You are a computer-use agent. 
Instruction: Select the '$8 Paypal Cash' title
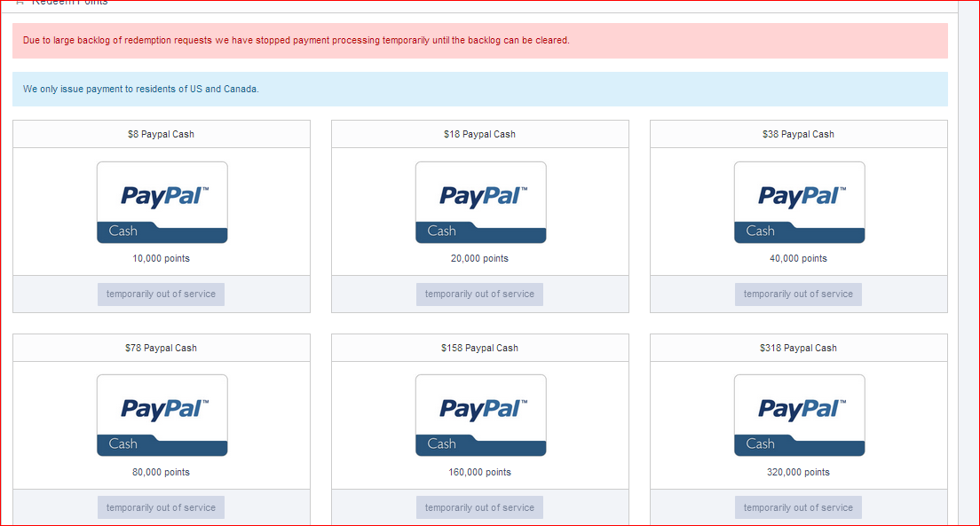pos(161,134)
